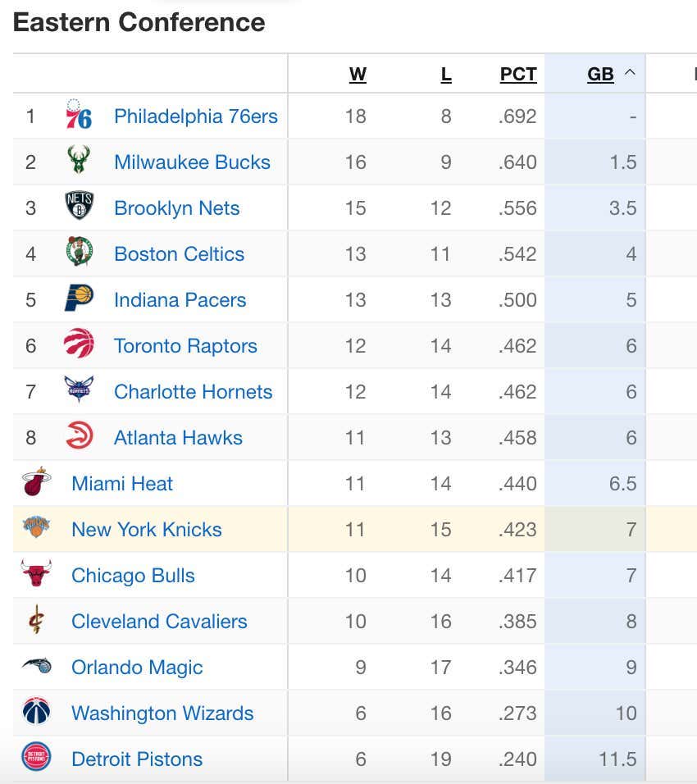The height and width of the screenshot is (784, 697).
Task: Toggle GB sort order caret arrow
Action: click(x=630, y=72)
